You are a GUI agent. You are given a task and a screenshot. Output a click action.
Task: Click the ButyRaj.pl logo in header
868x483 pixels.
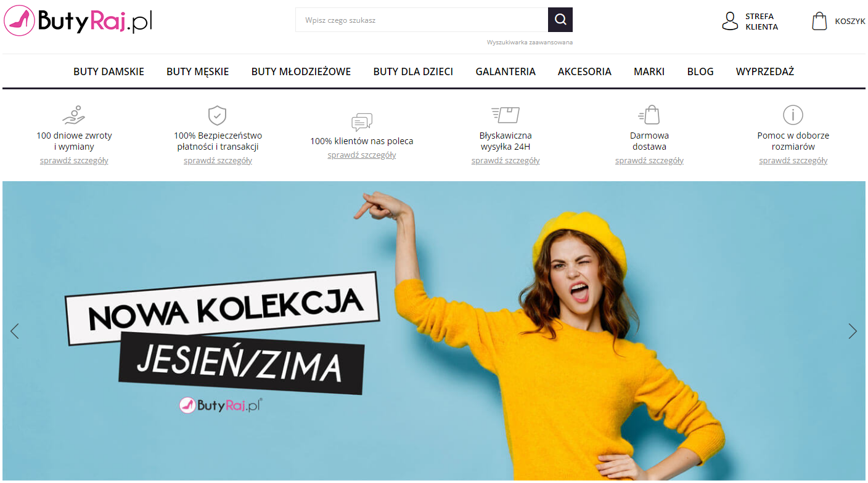click(x=78, y=20)
